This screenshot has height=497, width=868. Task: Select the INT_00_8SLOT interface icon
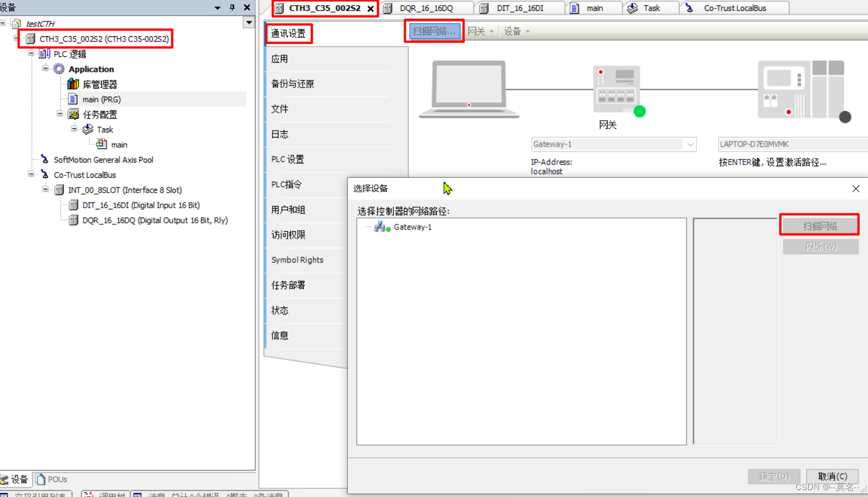(58, 190)
